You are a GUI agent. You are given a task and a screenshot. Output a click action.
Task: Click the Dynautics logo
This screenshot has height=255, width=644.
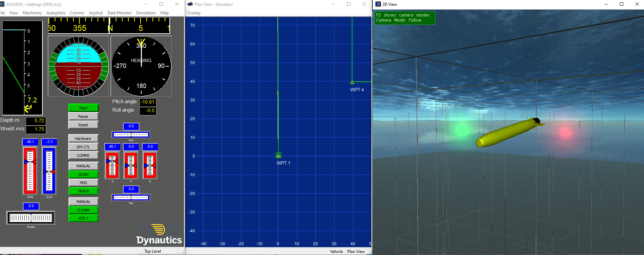[x=159, y=235]
